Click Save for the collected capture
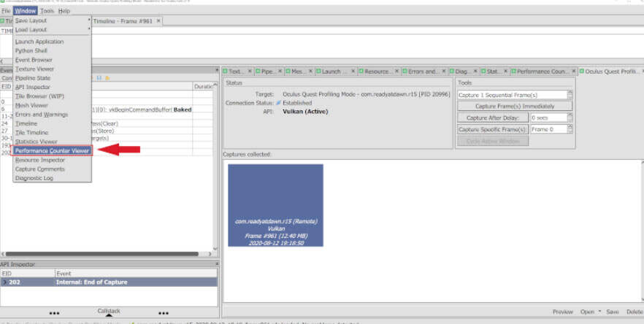Image resolution: width=644 pixels, height=324 pixels. click(x=613, y=312)
